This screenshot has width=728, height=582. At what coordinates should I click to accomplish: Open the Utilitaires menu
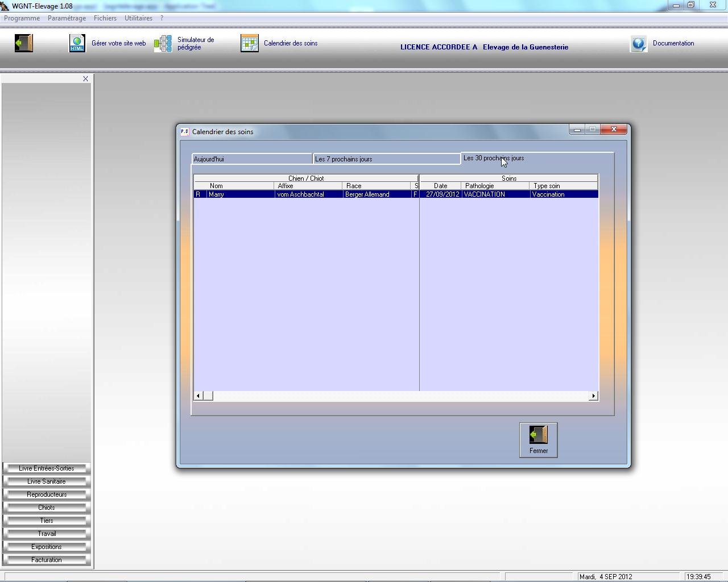coord(138,18)
